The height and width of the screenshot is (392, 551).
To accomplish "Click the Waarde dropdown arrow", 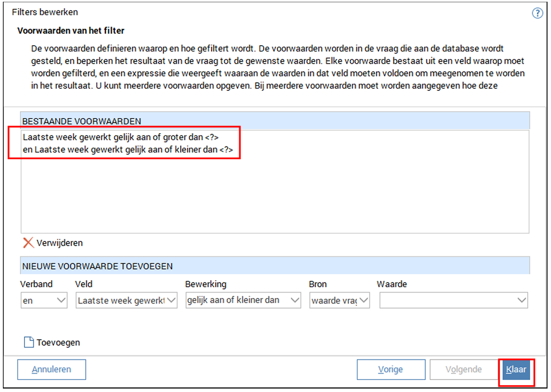I will (x=521, y=300).
